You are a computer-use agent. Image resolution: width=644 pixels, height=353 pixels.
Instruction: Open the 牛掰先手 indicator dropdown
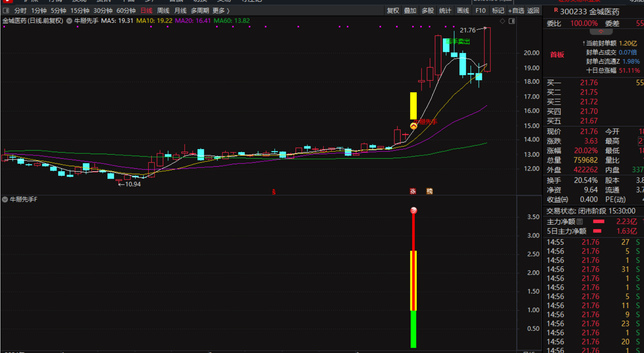(69, 21)
